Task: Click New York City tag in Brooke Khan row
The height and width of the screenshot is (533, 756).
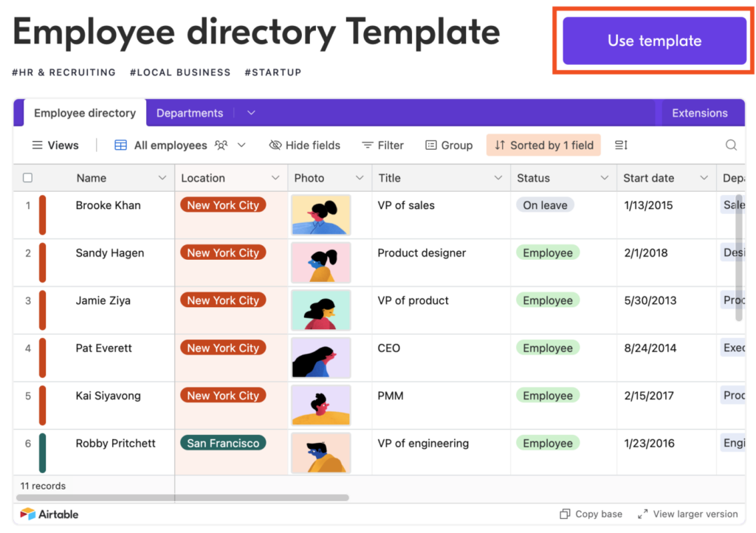Action: [223, 204]
